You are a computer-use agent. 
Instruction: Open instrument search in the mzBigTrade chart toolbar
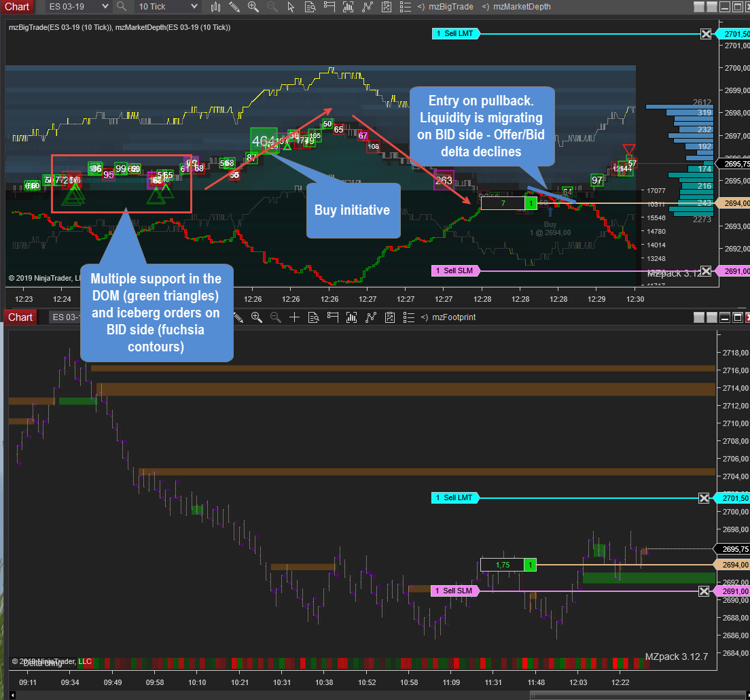(x=122, y=7)
